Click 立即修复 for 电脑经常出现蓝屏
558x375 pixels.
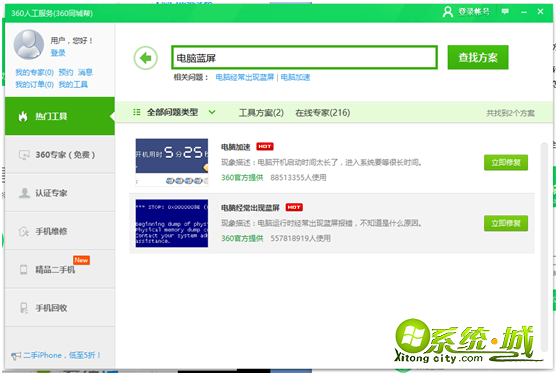(x=506, y=223)
